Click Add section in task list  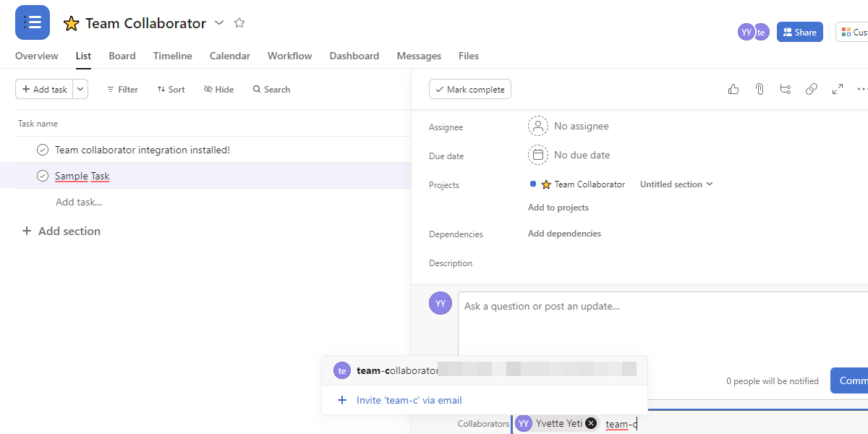pos(69,231)
